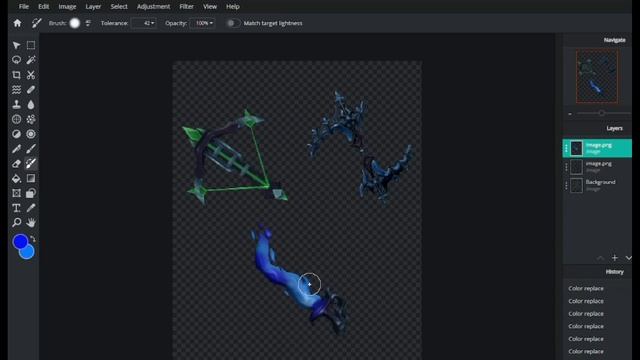The width and height of the screenshot is (640, 360).
Task: Click the History panel heading
Action: [x=614, y=272]
